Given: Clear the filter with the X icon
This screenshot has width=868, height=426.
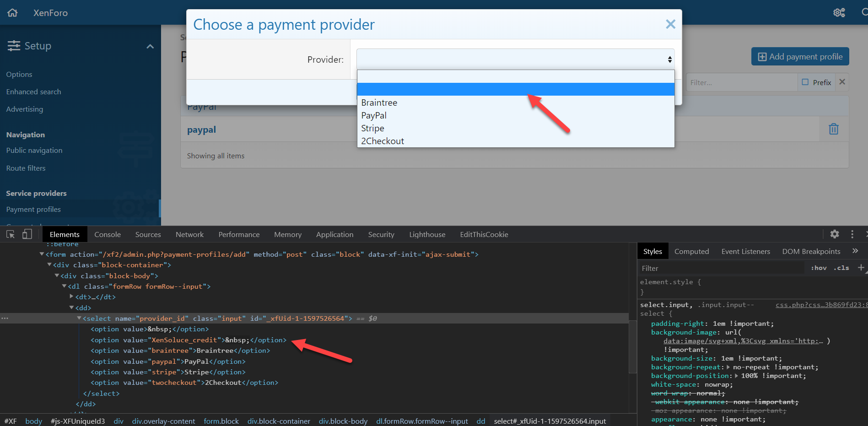Looking at the screenshot, I should 842,82.
